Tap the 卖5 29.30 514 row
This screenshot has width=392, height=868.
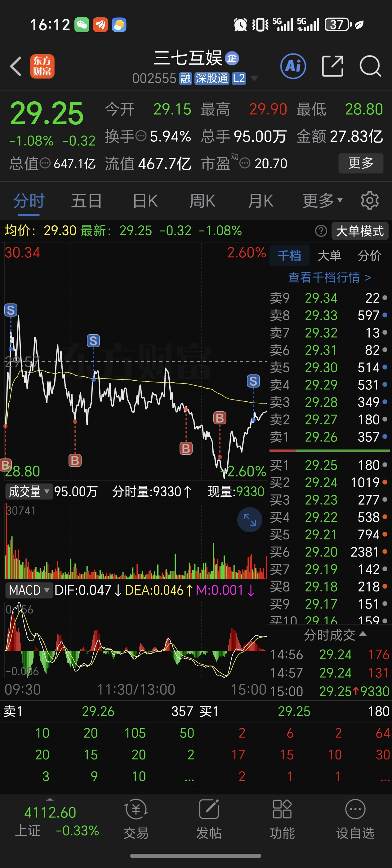tap(329, 367)
